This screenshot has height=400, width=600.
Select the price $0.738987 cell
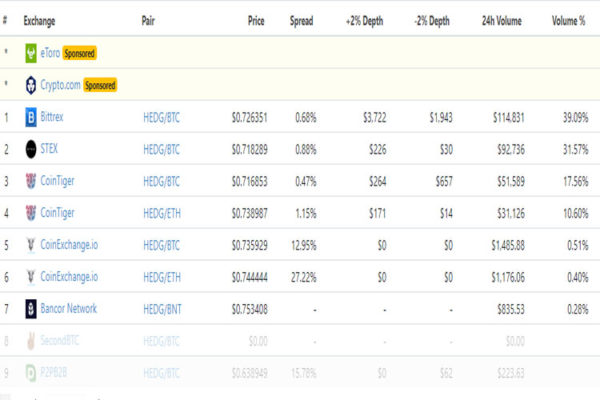(x=249, y=213)
